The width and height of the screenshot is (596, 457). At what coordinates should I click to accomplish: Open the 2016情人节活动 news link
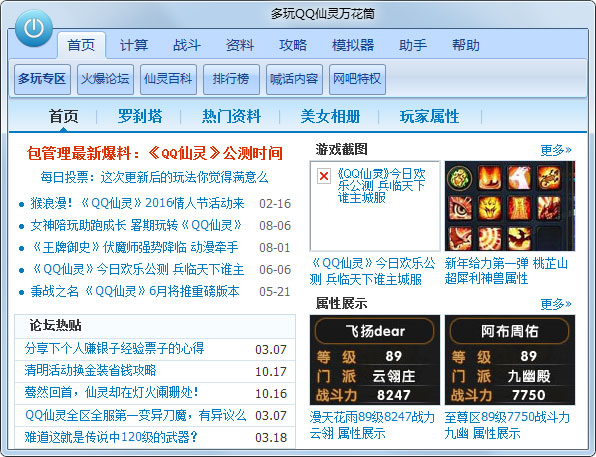(137, 203)
